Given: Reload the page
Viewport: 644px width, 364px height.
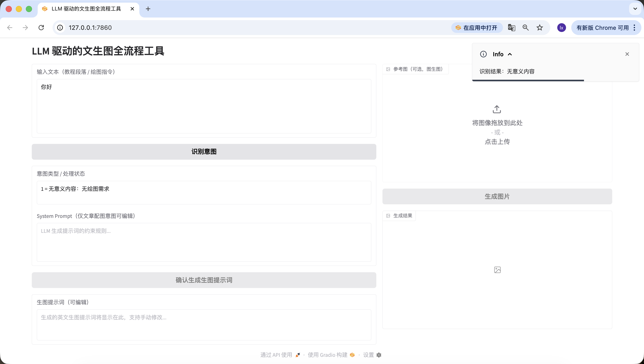Looking at the screenshot, I should (x=41, y=28).
